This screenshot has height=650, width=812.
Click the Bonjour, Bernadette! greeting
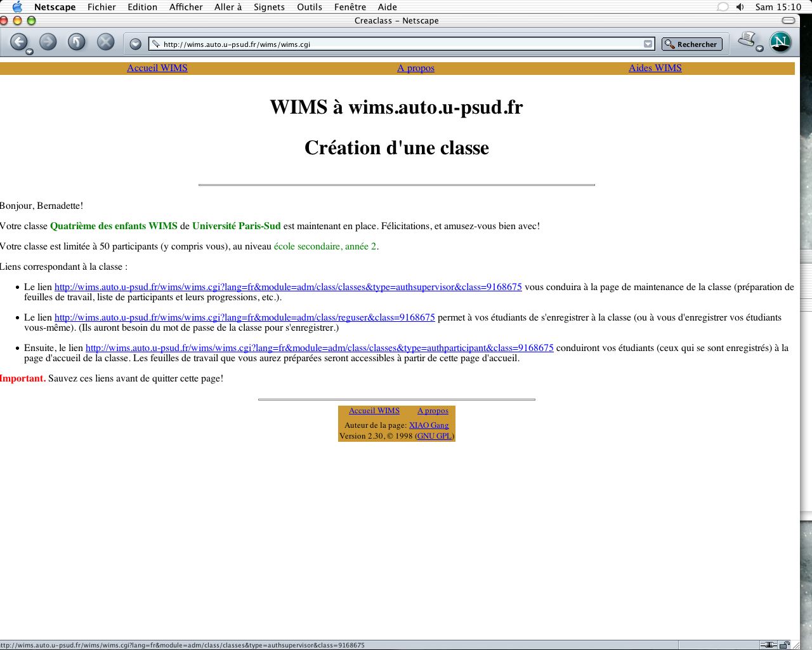[x=41, y=206]
